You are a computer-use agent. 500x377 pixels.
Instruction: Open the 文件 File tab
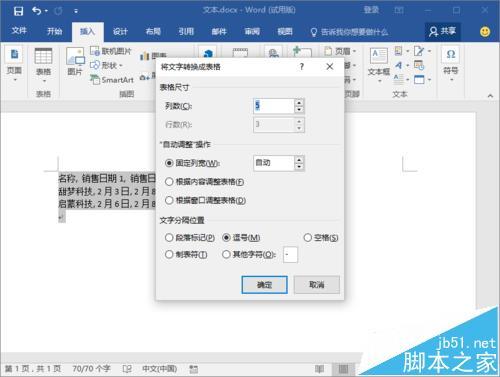19,31
